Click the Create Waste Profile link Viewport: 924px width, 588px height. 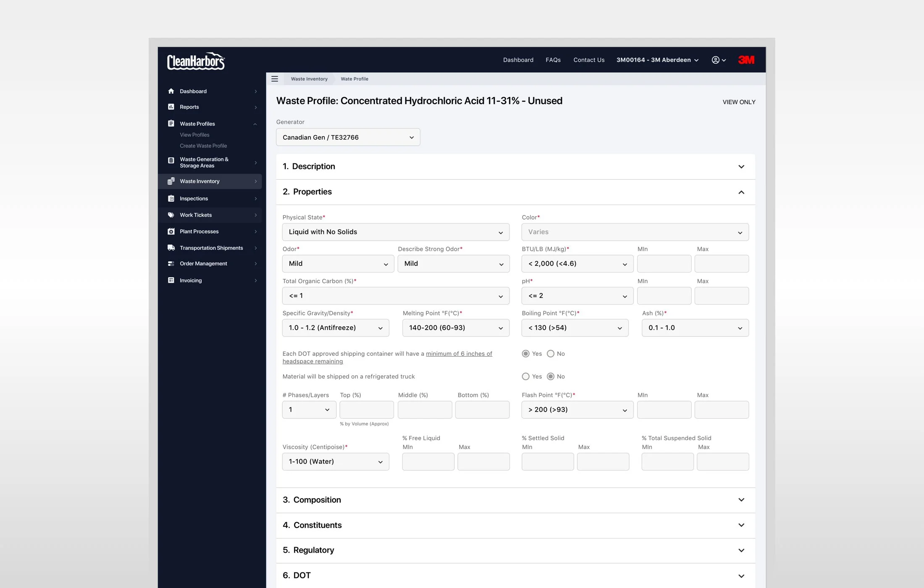(203, 146)
